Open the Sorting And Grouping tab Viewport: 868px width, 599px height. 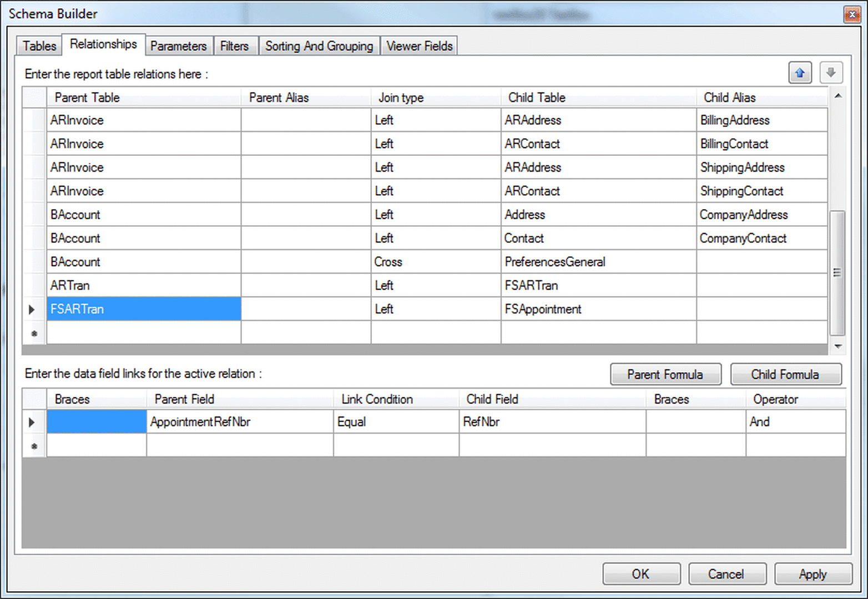click(319, 46)
